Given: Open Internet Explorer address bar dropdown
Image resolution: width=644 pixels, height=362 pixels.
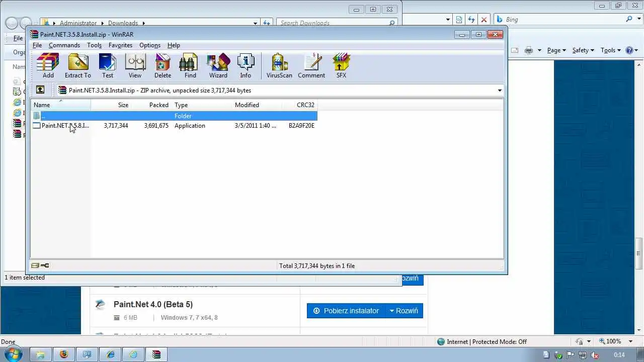Looking at the screenshot, I should 448,20.
